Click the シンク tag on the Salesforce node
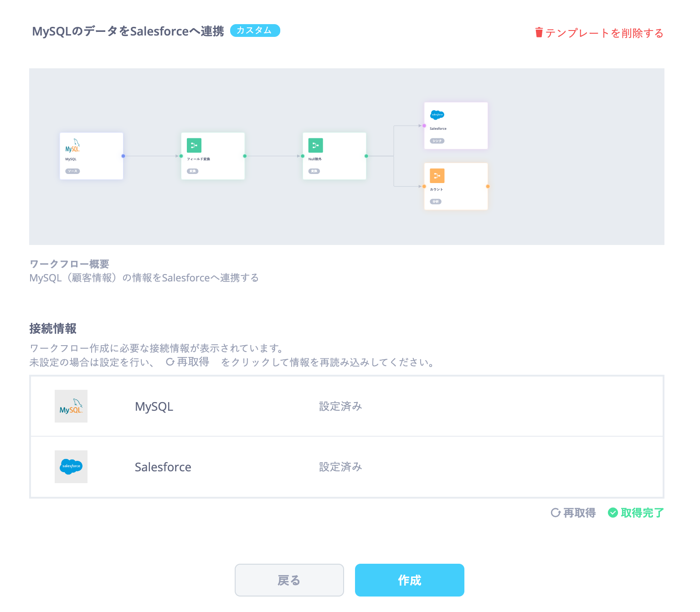 coord(437,141)
